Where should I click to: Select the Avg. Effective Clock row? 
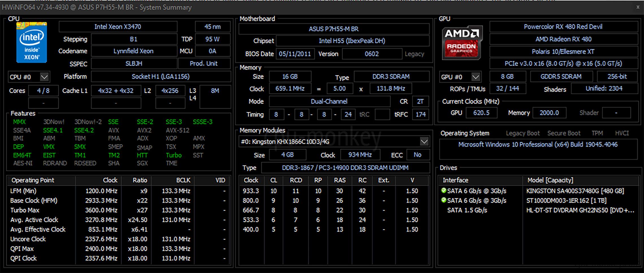click(118, 229)
